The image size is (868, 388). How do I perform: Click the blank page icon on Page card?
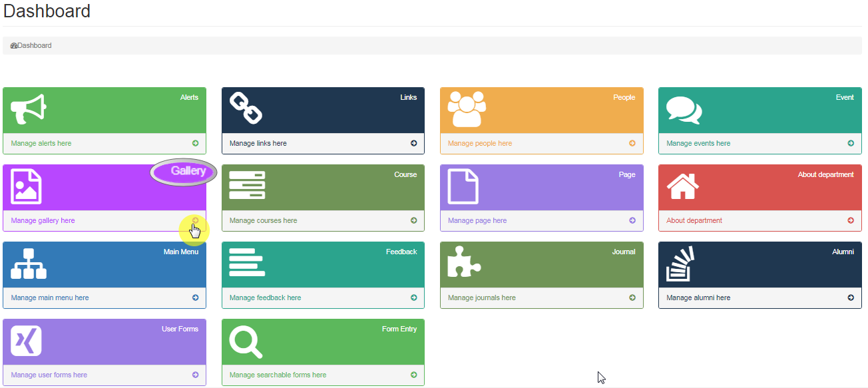tap(463, 186)
